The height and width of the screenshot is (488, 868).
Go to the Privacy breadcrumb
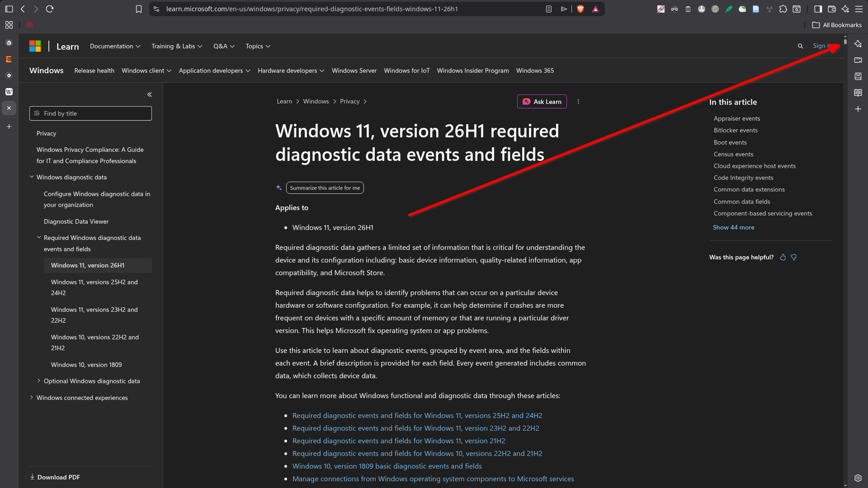(349, 101)
